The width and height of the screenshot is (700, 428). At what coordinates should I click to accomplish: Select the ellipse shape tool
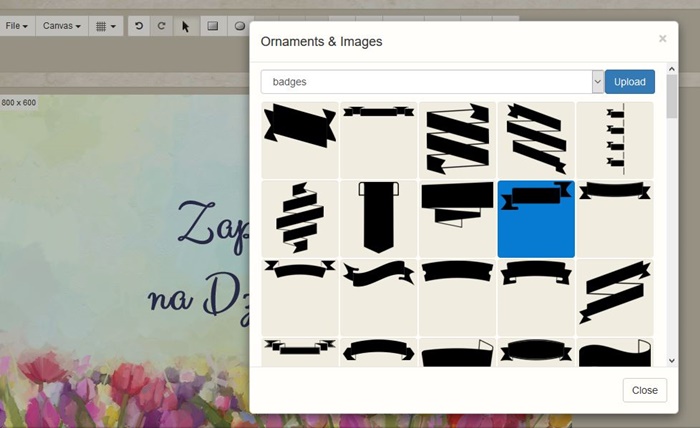(240, 26)
